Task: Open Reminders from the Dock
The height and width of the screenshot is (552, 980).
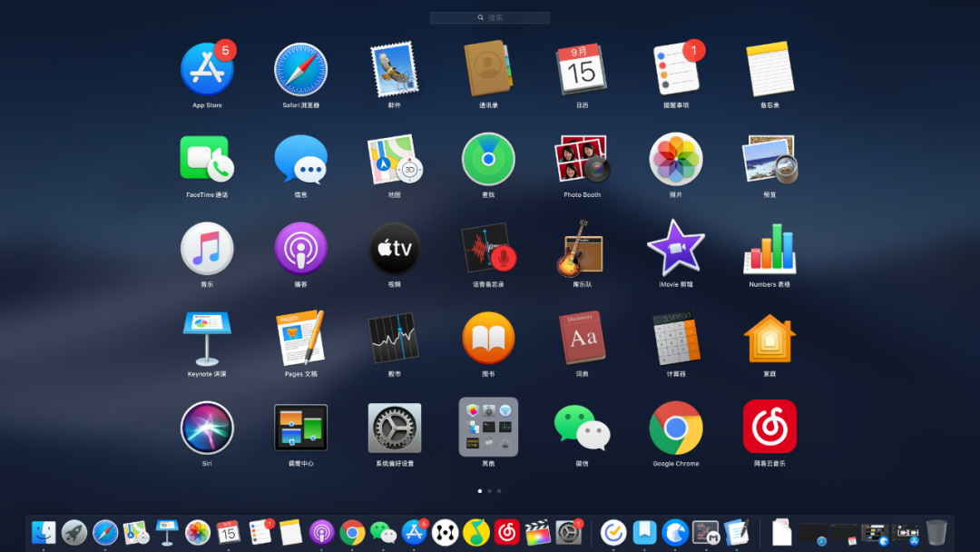Action: click(260, 532)
